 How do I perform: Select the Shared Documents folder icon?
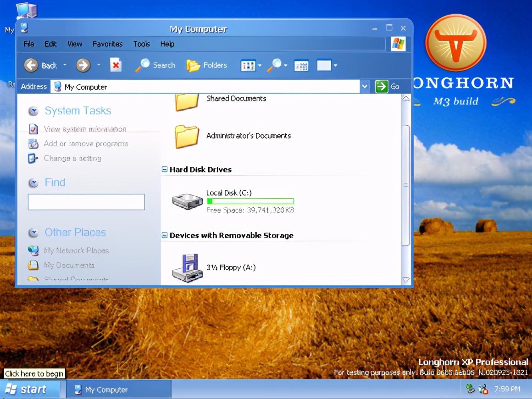coord(187,102)
